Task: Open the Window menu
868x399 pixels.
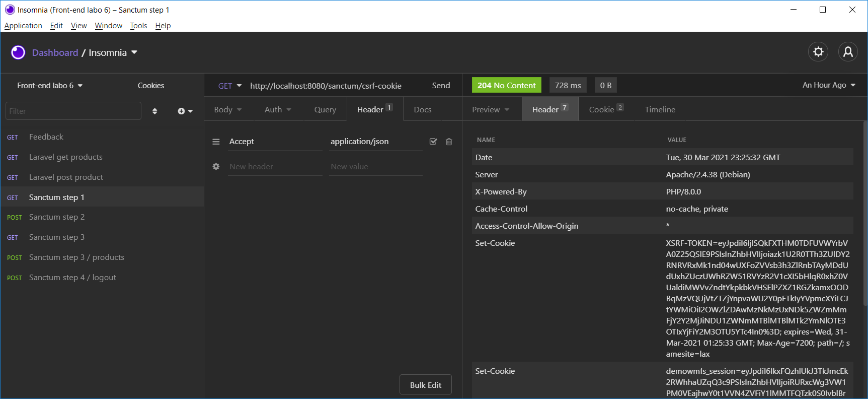Action: tap(109, 26)
